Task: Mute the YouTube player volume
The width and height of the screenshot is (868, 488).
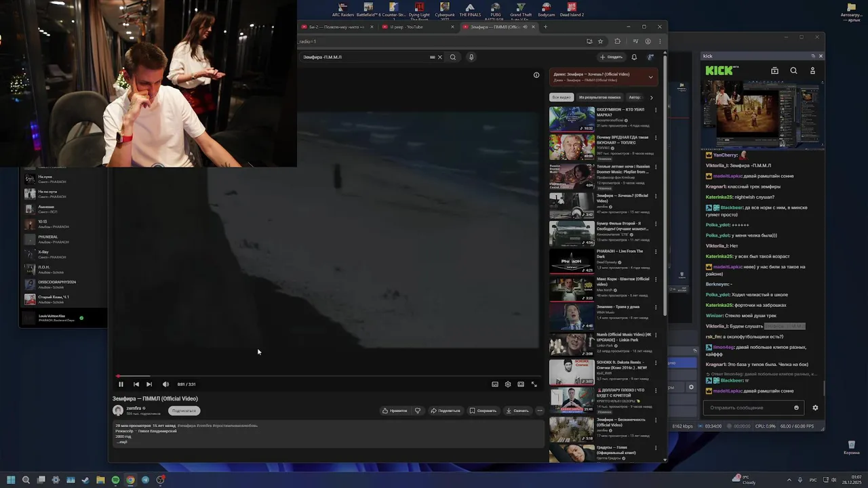Action: tap(165, 384)
